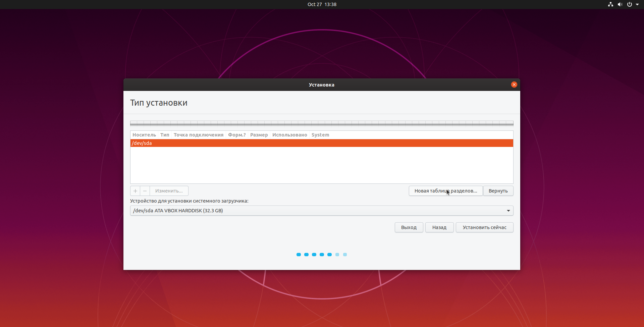Go back with the Назад button
This screenshot has width=644, height=327.
439,227
